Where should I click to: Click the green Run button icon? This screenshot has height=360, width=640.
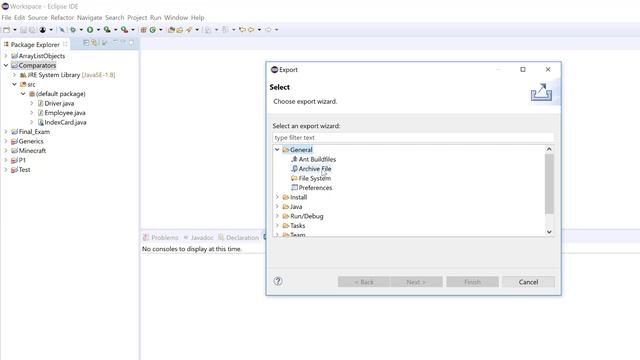point(90,30)
